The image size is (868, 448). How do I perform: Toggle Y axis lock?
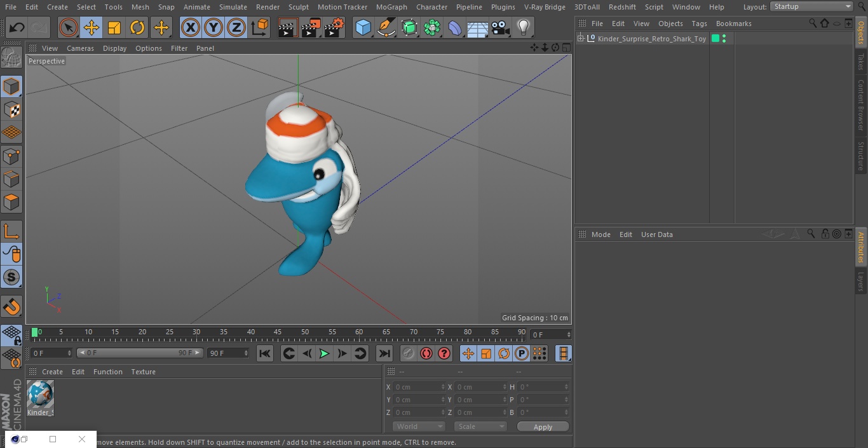214,27
